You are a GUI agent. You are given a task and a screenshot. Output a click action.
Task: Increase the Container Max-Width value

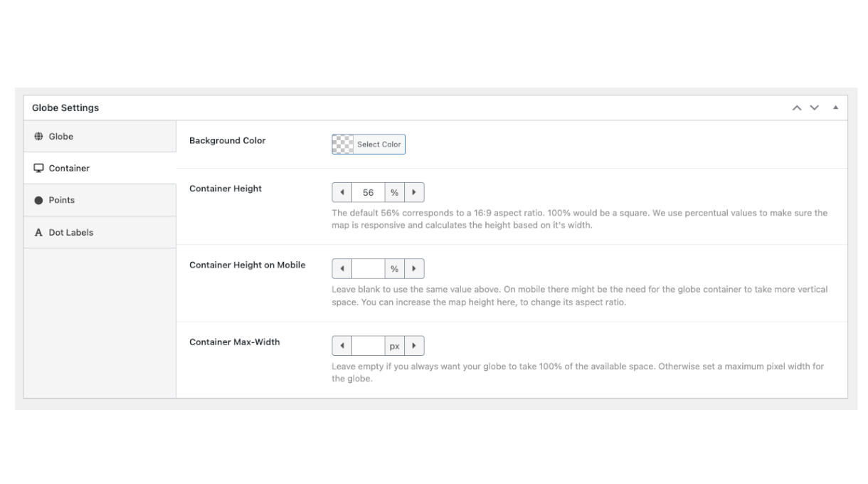[x=414, y=346]
